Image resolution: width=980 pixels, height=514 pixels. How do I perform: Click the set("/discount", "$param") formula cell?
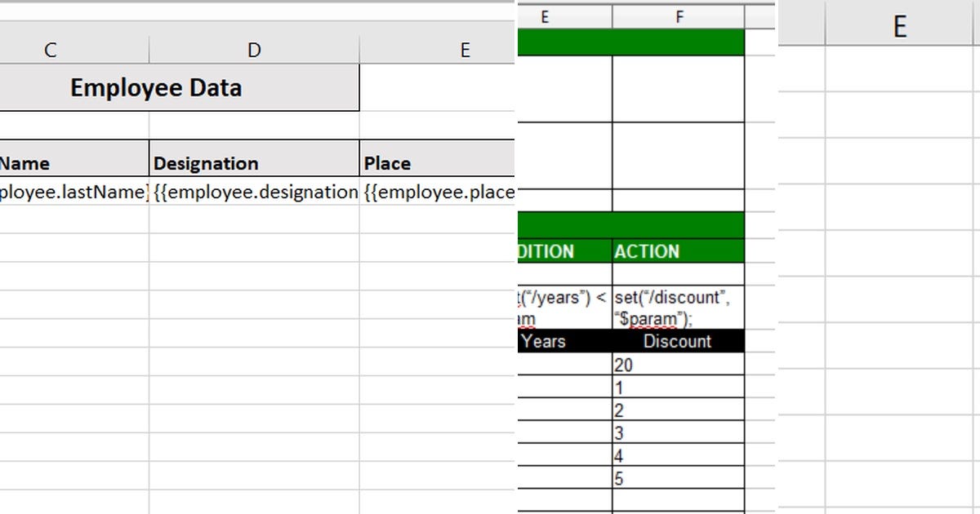[x=678, y=306]
